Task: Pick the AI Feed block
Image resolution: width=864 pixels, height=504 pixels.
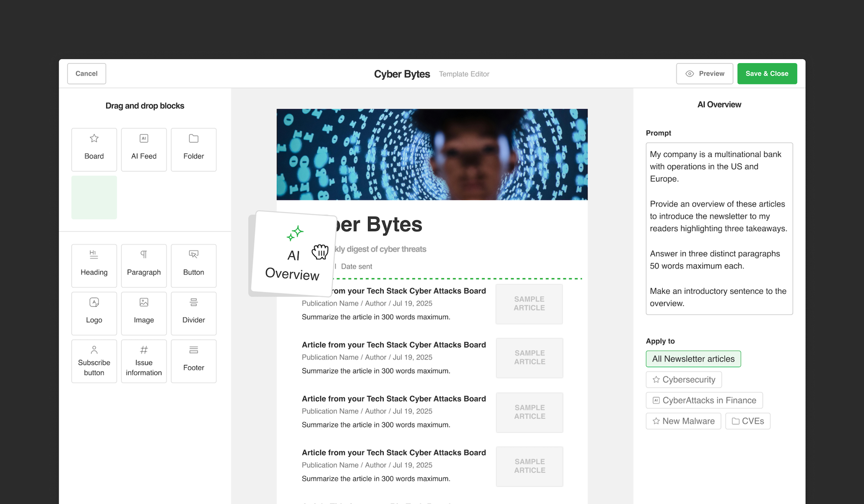Action: pos(144,150)
